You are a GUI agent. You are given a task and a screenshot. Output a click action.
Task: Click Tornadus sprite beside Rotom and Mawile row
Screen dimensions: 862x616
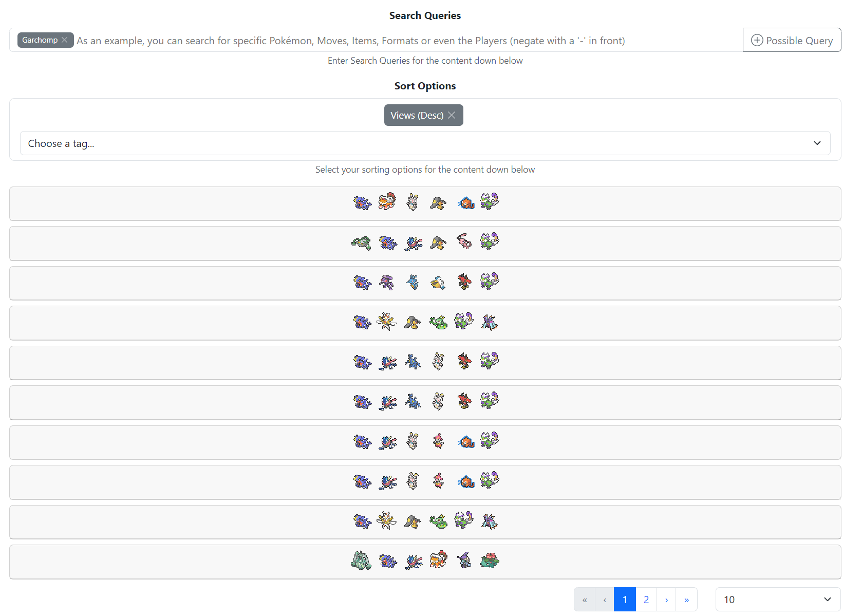click(x=490, y=201)
